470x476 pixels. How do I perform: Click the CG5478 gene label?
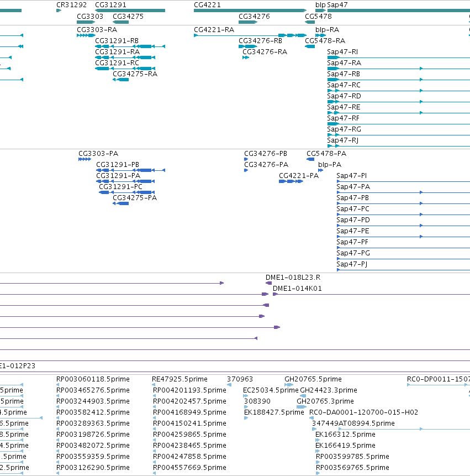coord(318,17)
